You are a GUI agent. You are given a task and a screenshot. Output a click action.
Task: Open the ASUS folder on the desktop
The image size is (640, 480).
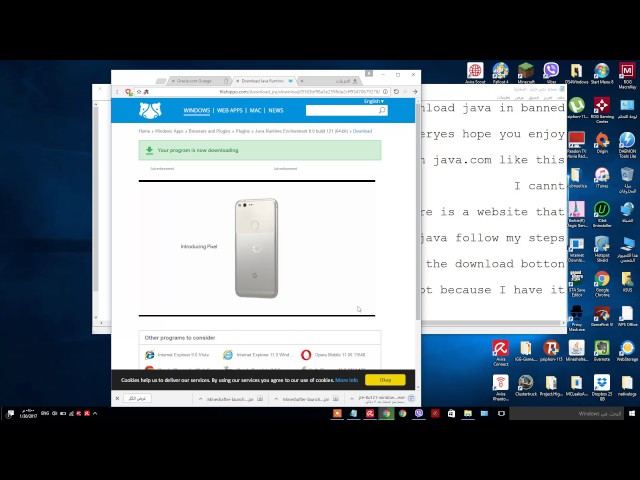tap(627, 282)
